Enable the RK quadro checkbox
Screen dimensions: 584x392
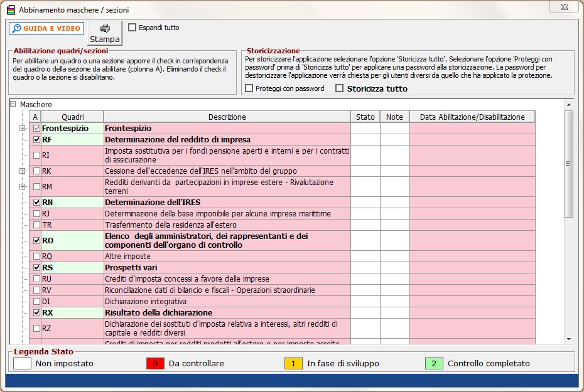(36, 171)
